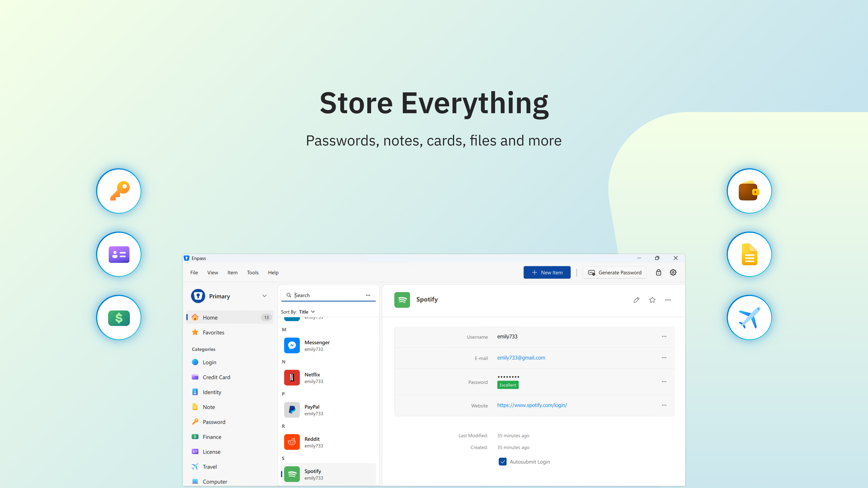The image size is (868, 488).
Task: Click the Reddit item icon
Action: click(x=292, y=442)
